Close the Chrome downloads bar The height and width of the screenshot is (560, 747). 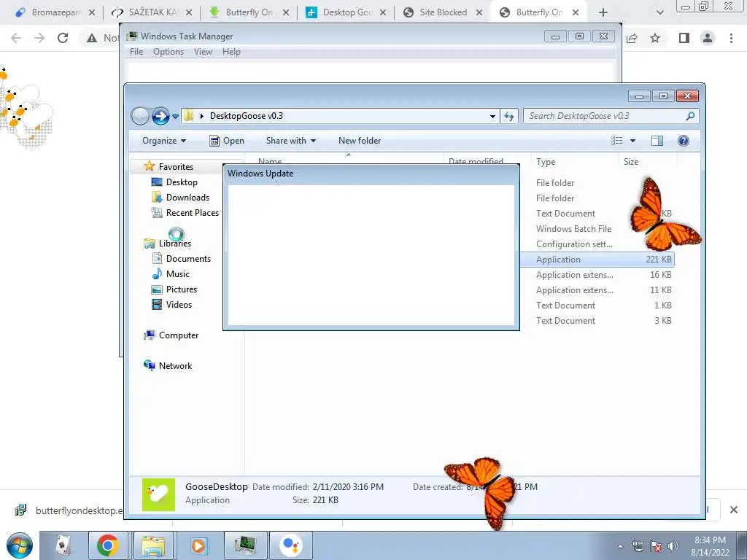click(734, 510)
